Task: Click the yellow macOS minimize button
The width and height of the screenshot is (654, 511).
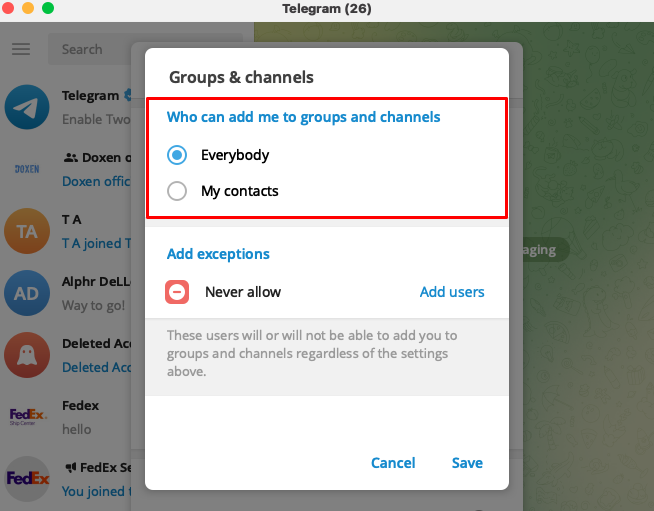Action: click(28, 8)
